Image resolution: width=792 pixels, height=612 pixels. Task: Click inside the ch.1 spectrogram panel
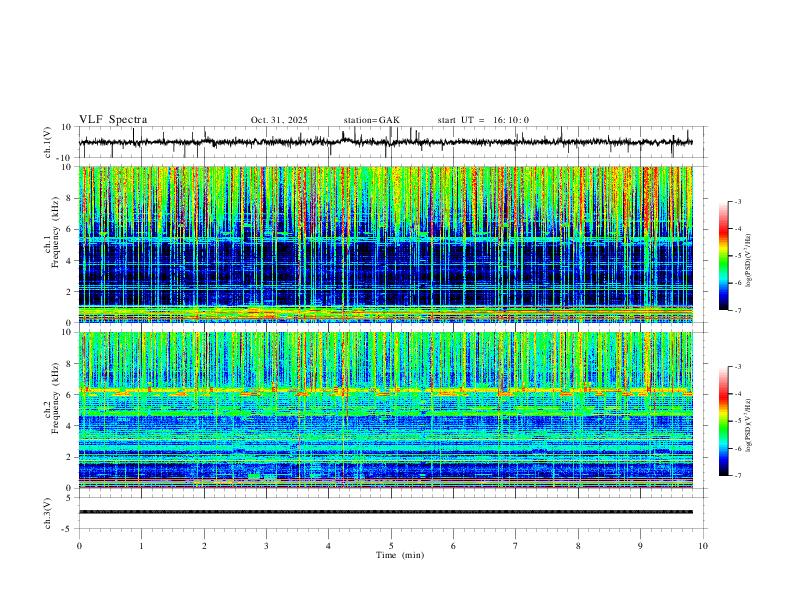[385, 244]
